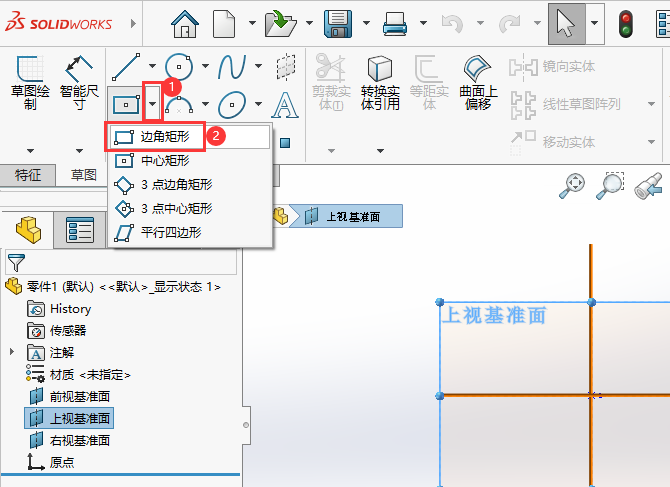Expand the 移动实体 dropdown arrow
Viewport: 670px width, 487px height.
coord(651,142)
